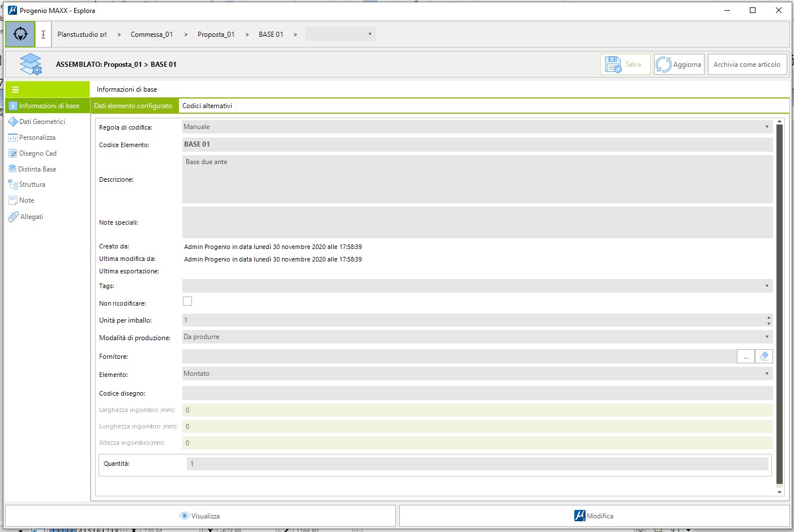Click the text cursor icon beside crosshair
This screenshot has height=532, width=794.
[x=43, y=35]
